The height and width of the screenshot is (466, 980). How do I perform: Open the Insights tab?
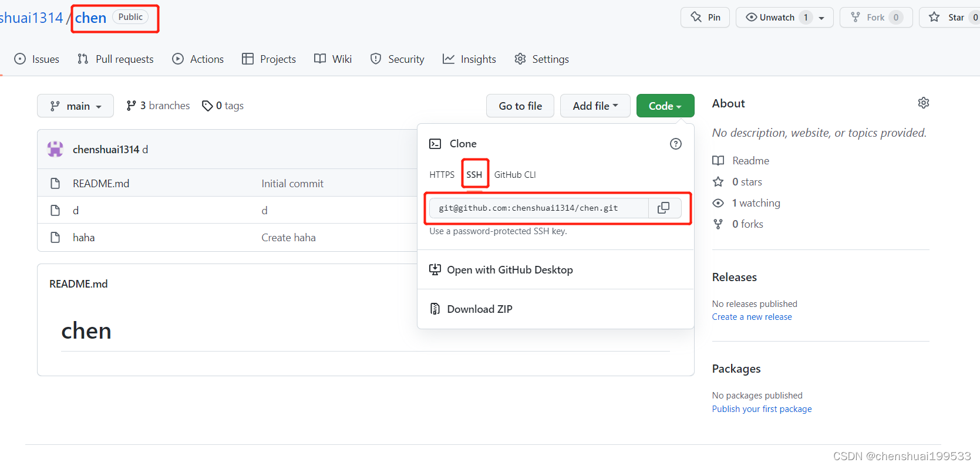coord(469,59)
